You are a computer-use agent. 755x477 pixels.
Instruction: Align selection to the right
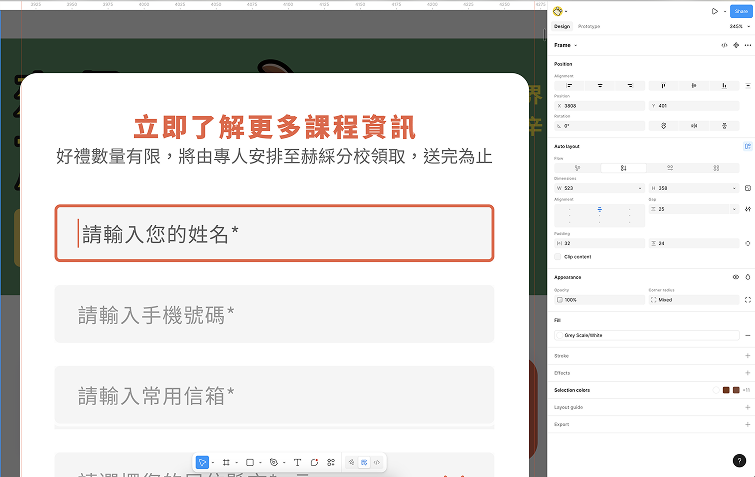(x=630, y=86)
